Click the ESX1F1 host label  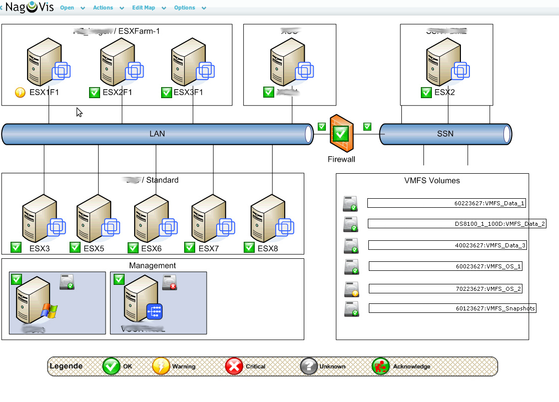pos(44,93)
